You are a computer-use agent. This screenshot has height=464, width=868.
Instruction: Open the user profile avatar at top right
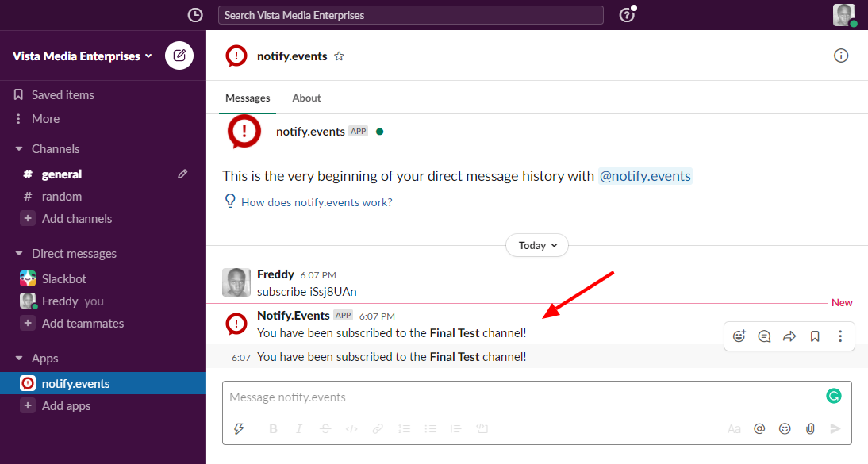843,15
